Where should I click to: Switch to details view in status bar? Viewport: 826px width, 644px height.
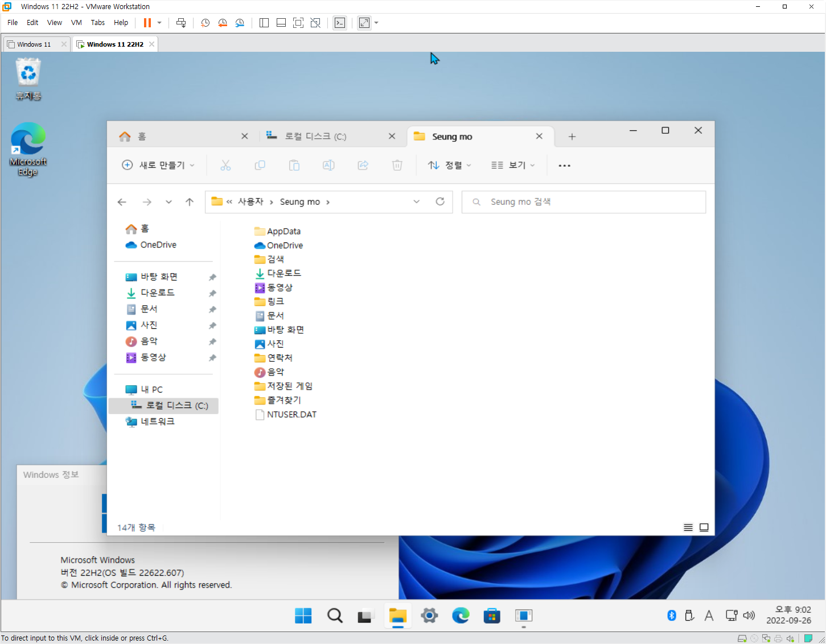(x=688, y=527)
